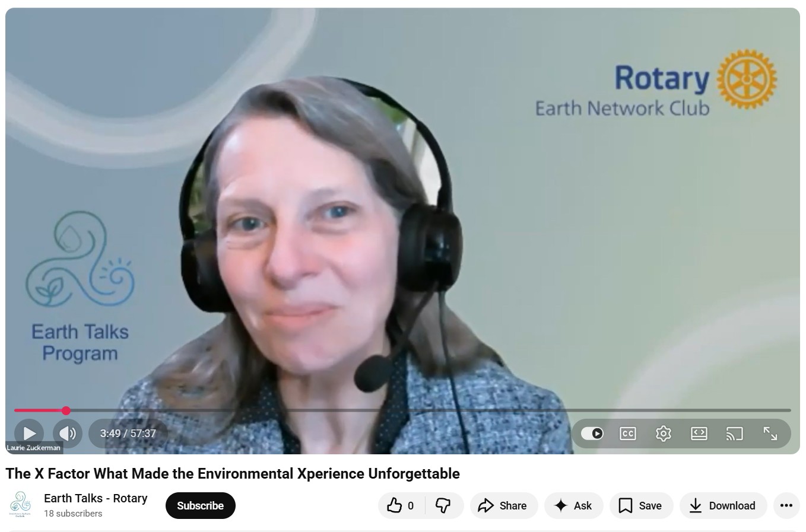806x532 pixels.
Task: Save the video to a playlist
Action: point(641,506)
